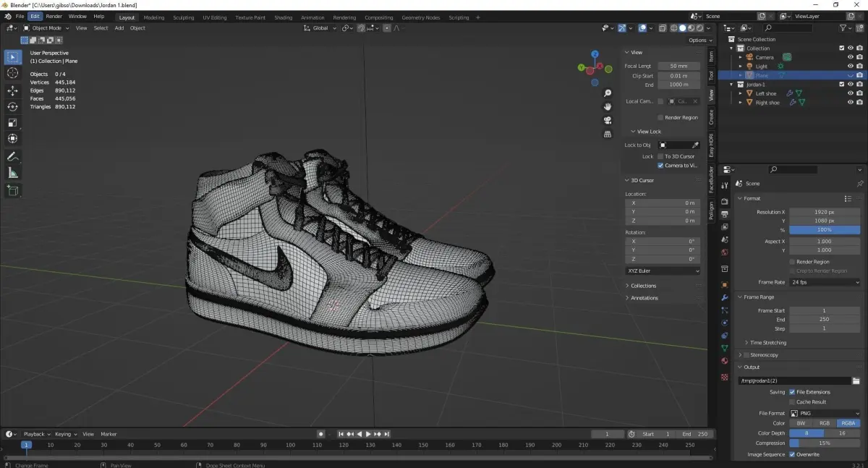Select the Transform tool
Image resolution: width=868 pixels, height=468 pixels.
tap(13, 138)
